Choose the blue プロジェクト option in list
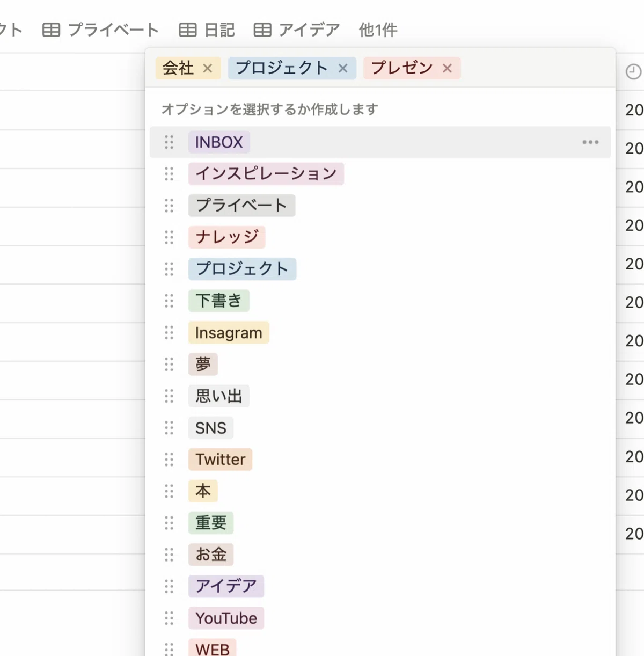 coord(242,269)
